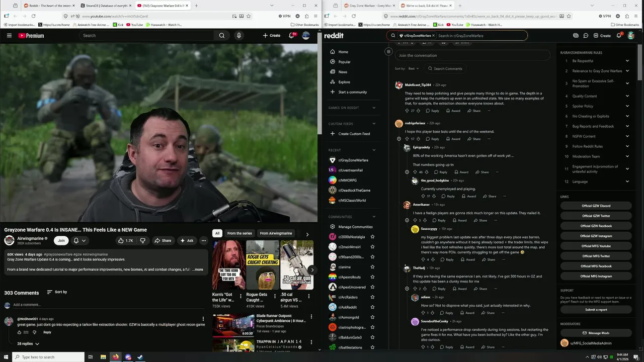Image resolution: width=644 pixels, height=362 pixels.
Task: Click the YouTube Create button
Action: [x=272, y=36]
